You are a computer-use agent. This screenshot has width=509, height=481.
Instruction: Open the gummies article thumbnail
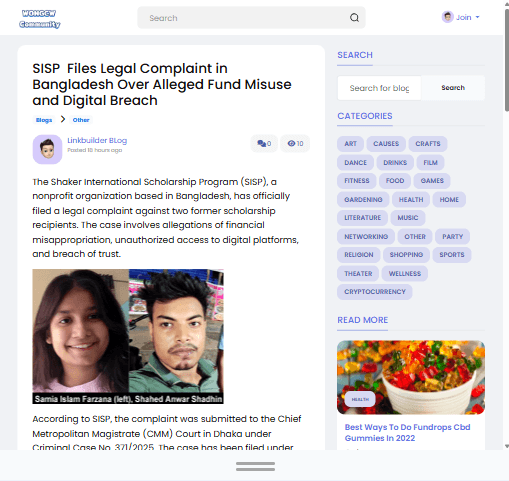click(411, 377)
